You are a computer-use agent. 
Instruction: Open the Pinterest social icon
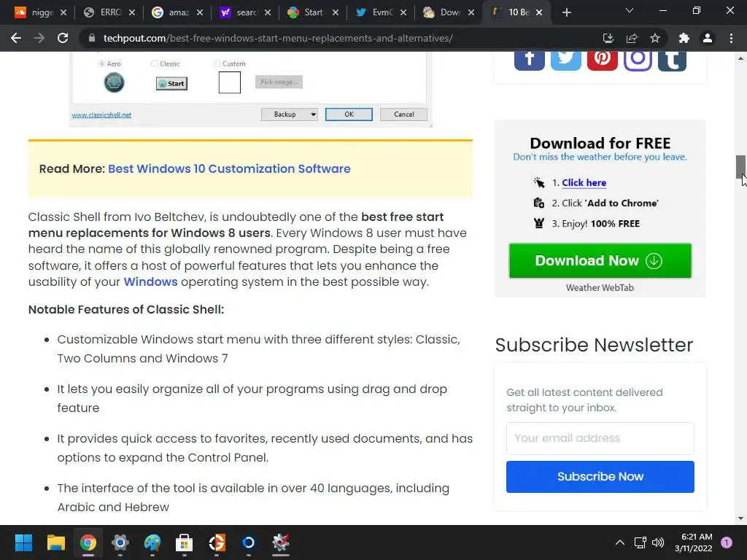pyautogui.click(x=602, y=61)
